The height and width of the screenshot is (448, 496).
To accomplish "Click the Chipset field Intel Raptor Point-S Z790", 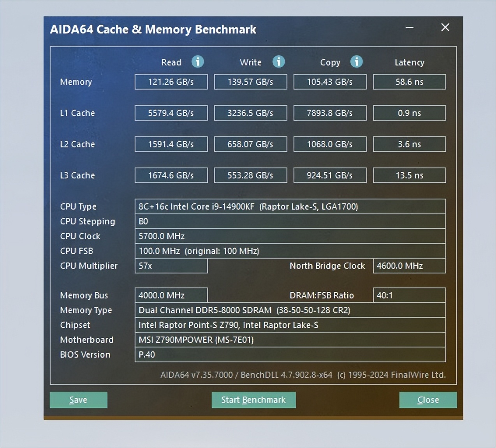I will tap(290, 325).
